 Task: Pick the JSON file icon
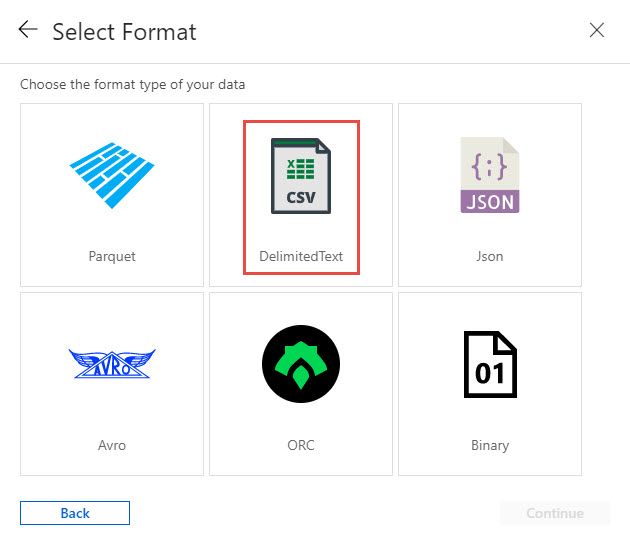coord(490,175)
